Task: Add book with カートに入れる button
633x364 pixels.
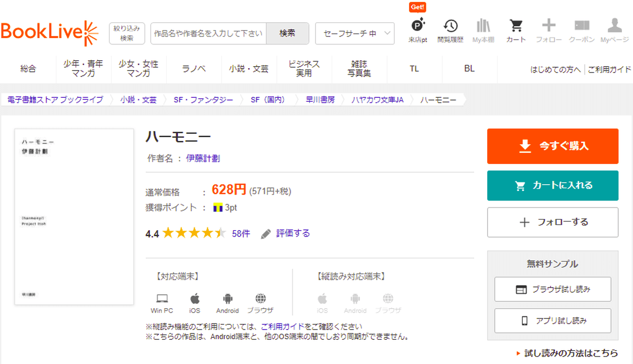Action: pyautogui.click(x=552, y=186)
